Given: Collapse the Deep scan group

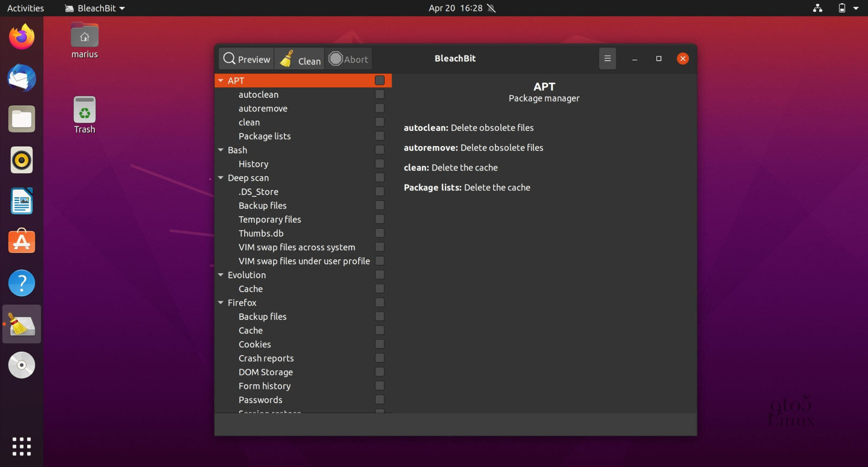Looking at the screenshot, I should pyautogui.click(x=221, y=178).
